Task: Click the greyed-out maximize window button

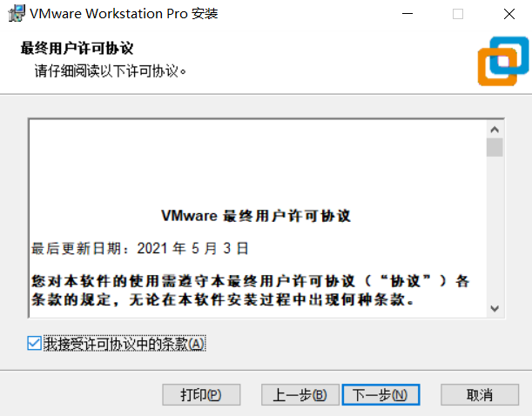Action: pos(458,14)
